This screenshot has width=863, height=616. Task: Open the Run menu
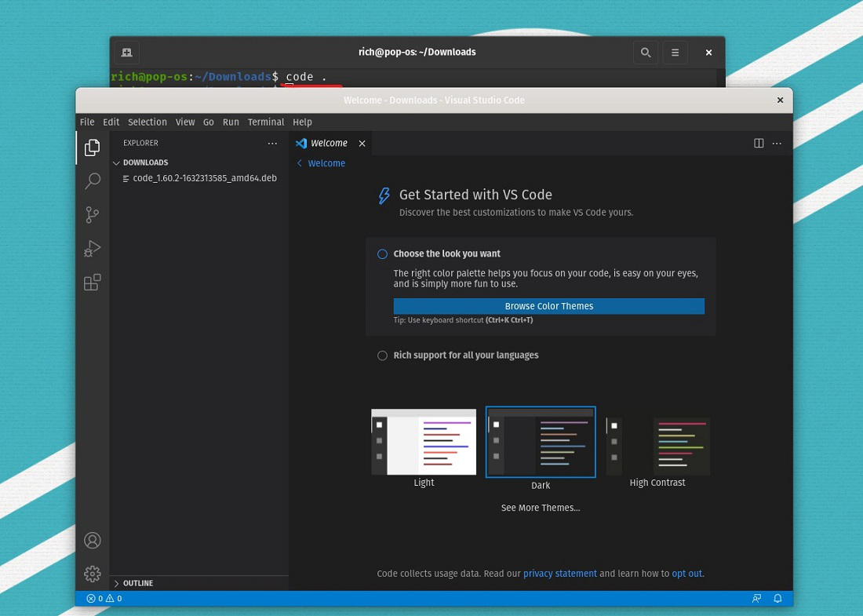[231, 122]
